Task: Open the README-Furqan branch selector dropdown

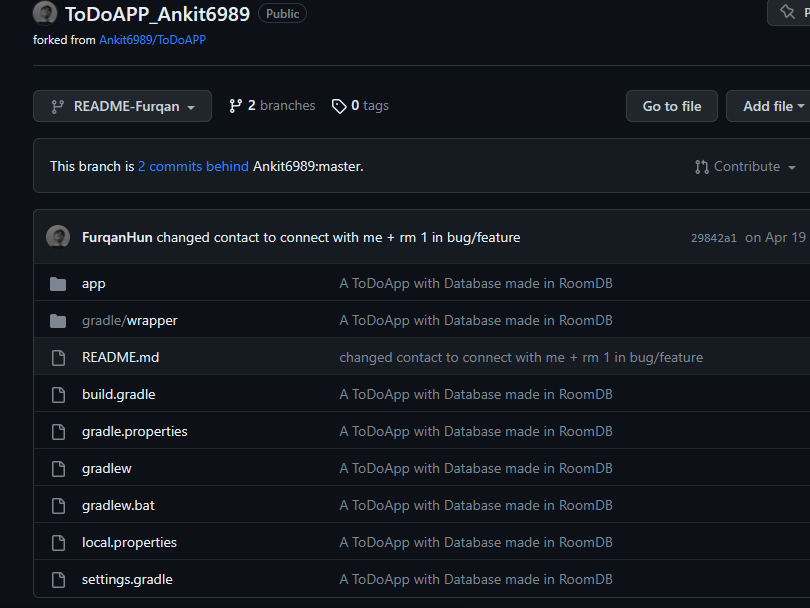Action: click(x=122, y=106)
